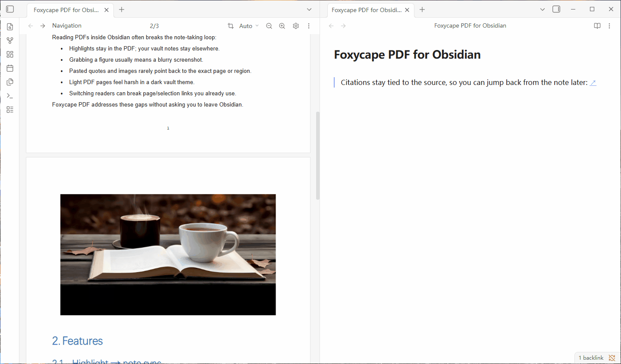
Task: Click 'Foxycape PDF addresses these gaps' sentence
Action: (x=147, y=105)
